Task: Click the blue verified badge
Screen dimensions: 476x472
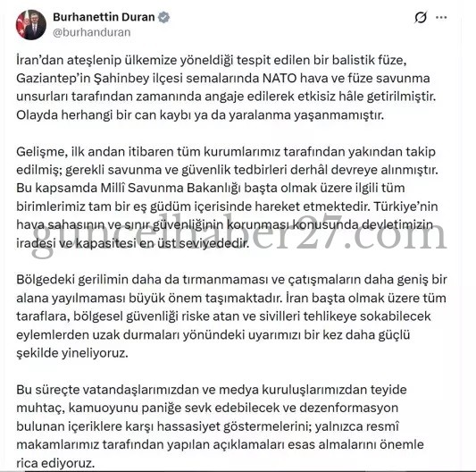Action: coord(164,17)
